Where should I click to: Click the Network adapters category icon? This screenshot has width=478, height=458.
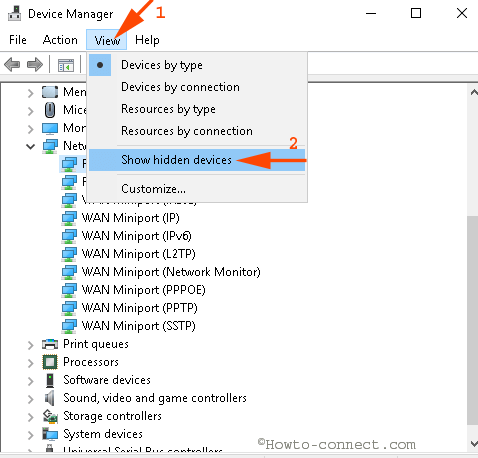(50, 146)
